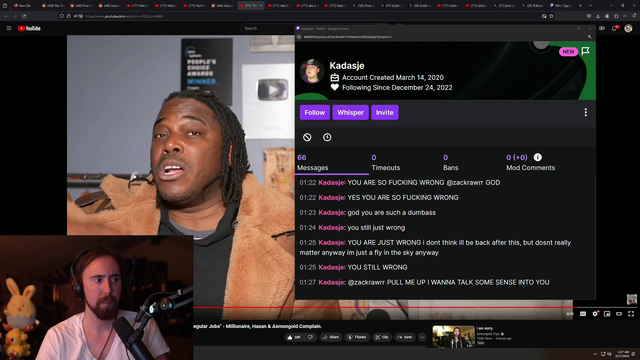Switch to the Bans tab

click(x=450, y=162)
